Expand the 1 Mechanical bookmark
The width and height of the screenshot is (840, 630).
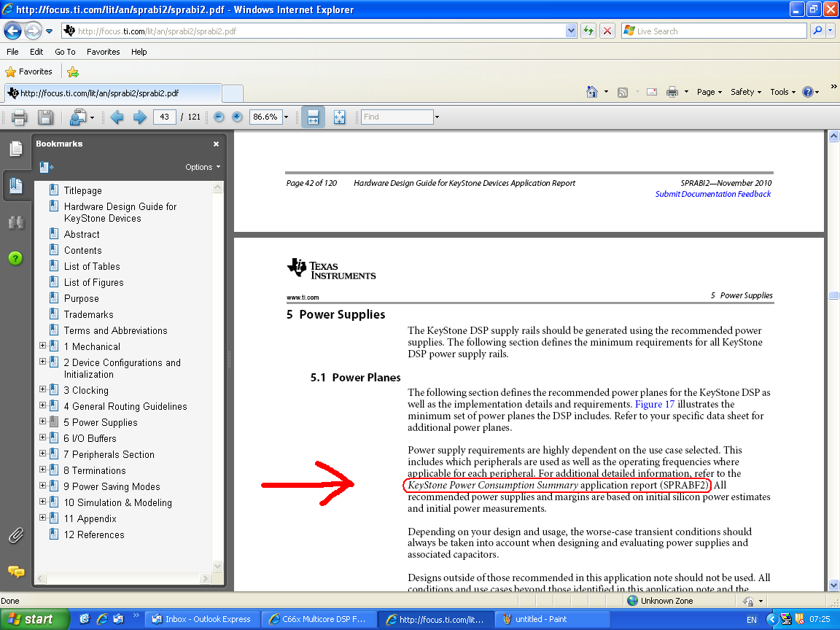coord(43,346)
